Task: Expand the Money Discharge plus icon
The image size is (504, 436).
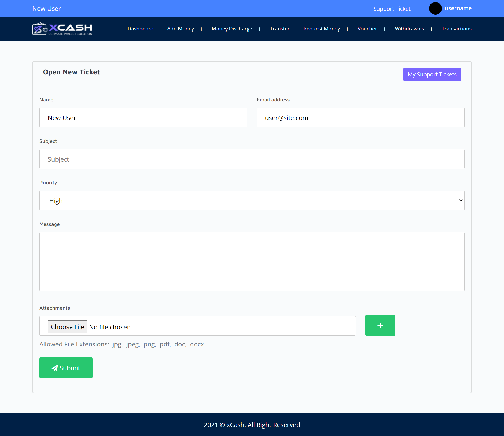Action: point(260,29)
